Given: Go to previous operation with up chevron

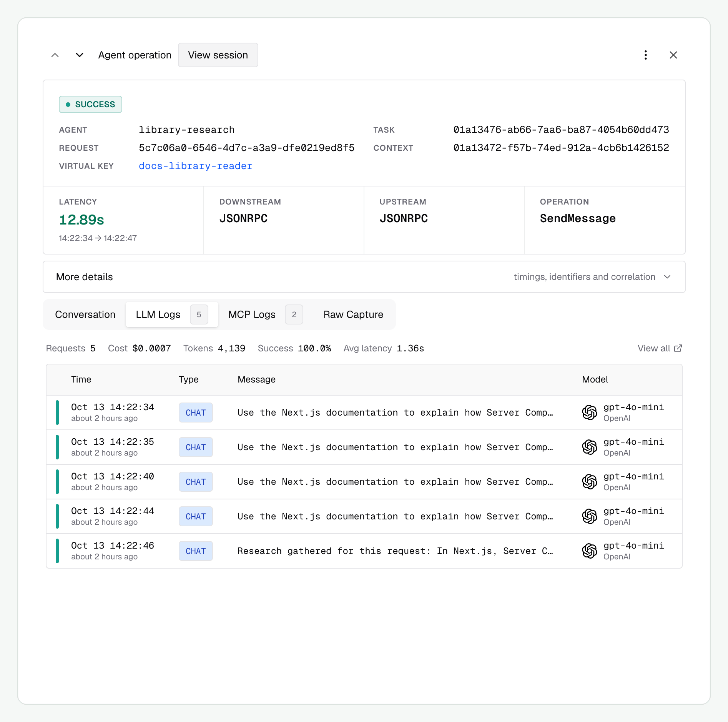Looking at the screenshot, I should click(55, 55).
